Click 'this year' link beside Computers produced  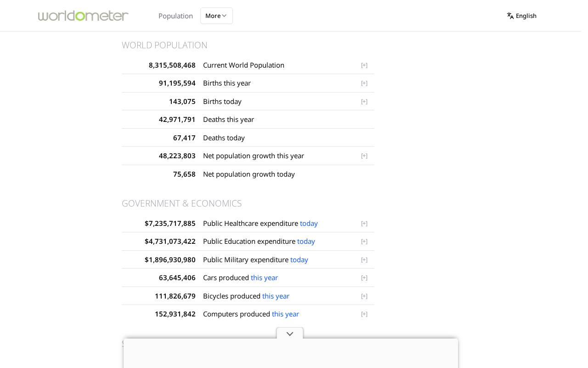(285, 314)
